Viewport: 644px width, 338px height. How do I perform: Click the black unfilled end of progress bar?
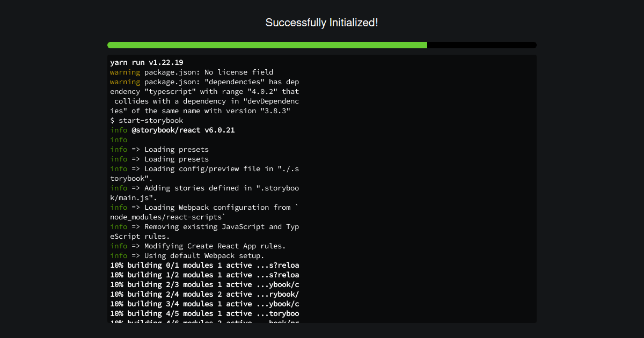(482, 45)
